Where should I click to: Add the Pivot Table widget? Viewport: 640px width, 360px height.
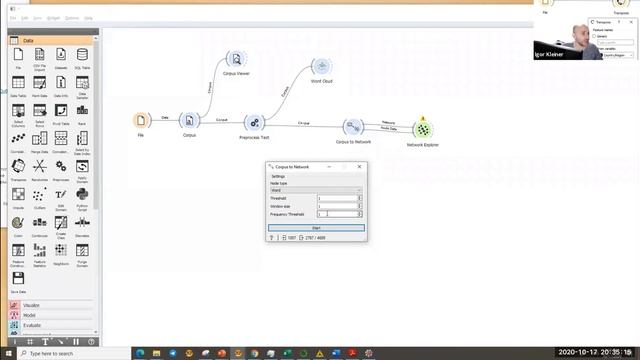point(61,114)
